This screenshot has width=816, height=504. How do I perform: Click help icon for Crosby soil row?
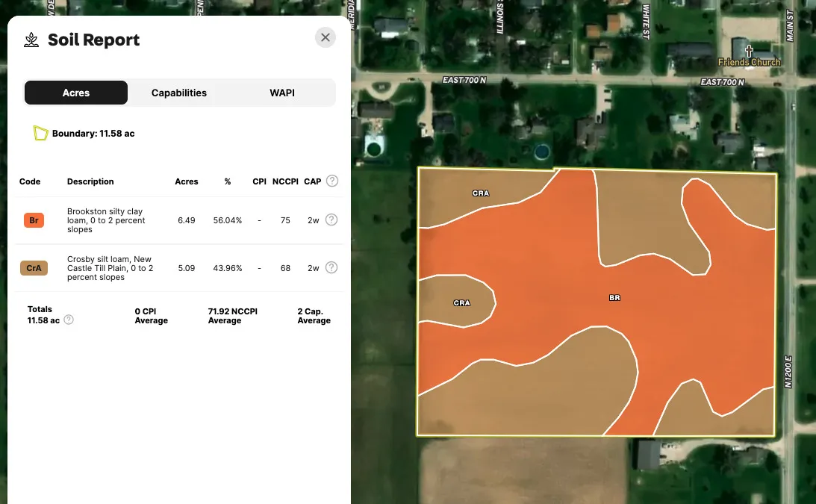pyautogui.click(x=332, y=267)
